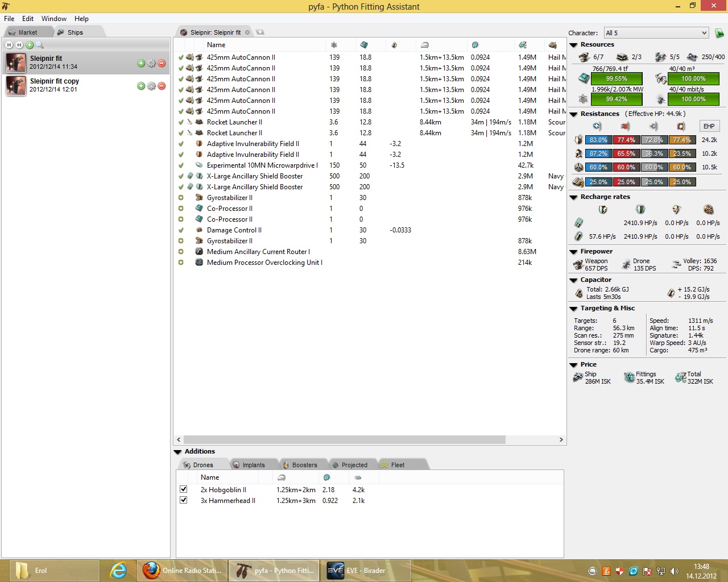Toggle the state icon of the Medium Ancillary Current Router I
Image resolution: width=728 pixels, height=582 pixels.
pyautogui.click(x=181, y=252)
